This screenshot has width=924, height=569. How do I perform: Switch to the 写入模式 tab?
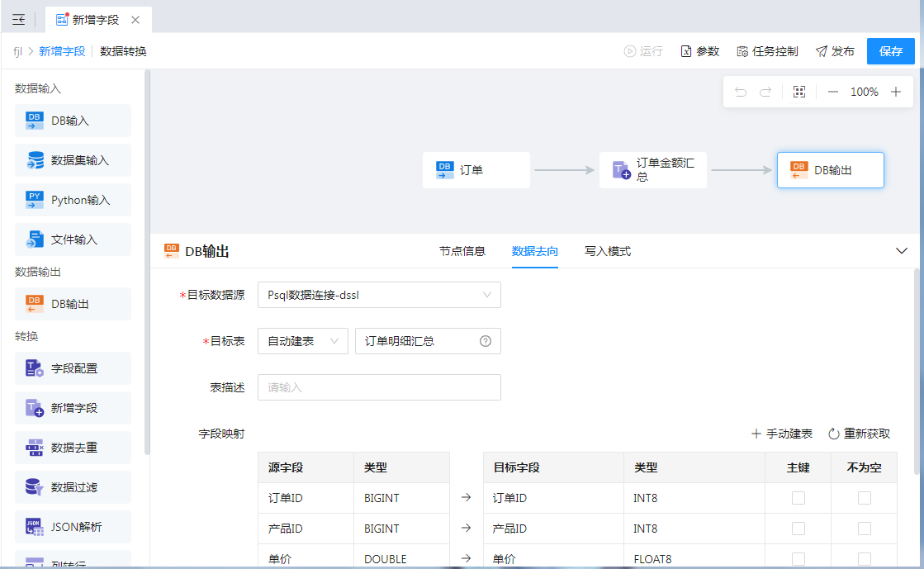pos(608,251)
